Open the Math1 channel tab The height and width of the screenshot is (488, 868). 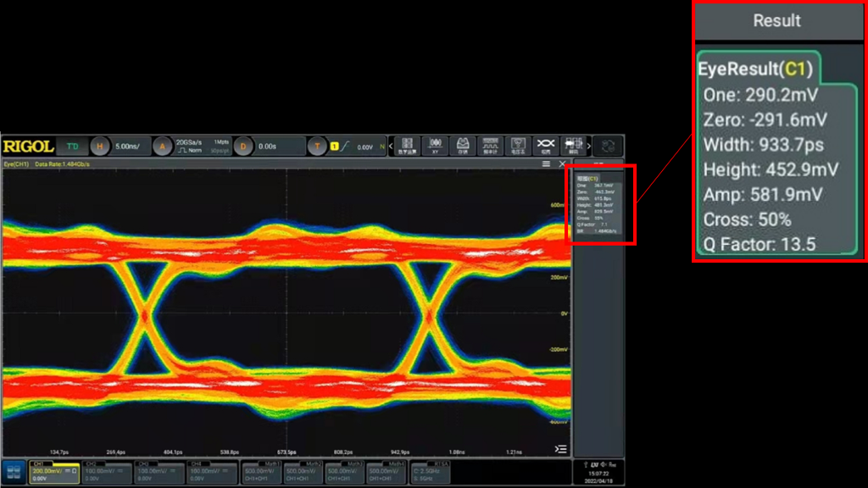[262, 473]
